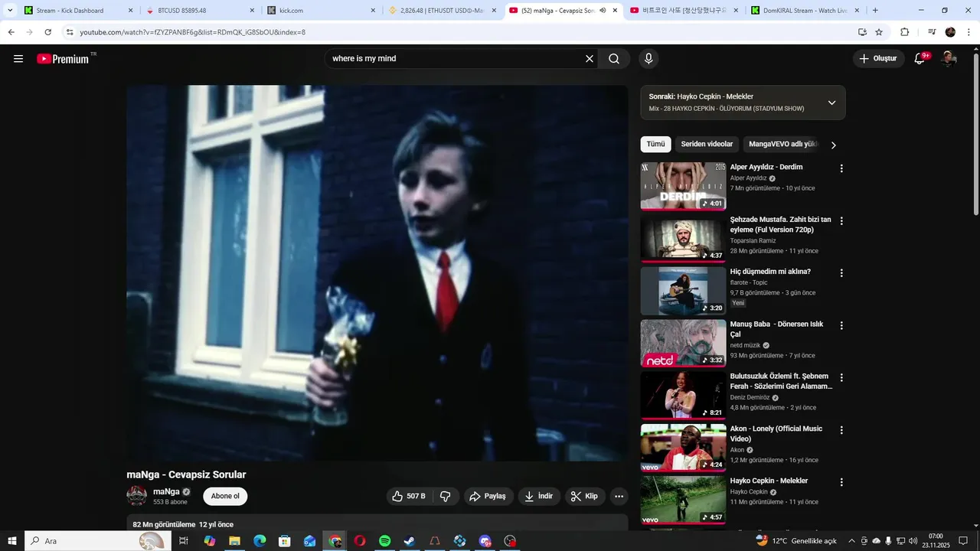The width and height of the screenshot is (980, 551).
Task: Reload the page in Chrome
Action: 48,32
